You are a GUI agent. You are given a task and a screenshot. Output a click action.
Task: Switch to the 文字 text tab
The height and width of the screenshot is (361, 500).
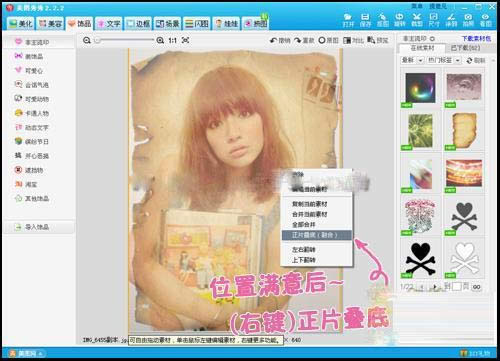pos(109,23)
